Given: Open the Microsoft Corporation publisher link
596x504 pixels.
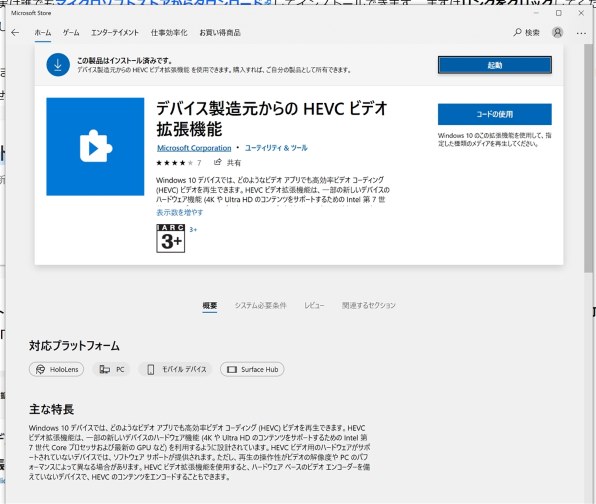Looking at the screenshot, I should (194, 148).
